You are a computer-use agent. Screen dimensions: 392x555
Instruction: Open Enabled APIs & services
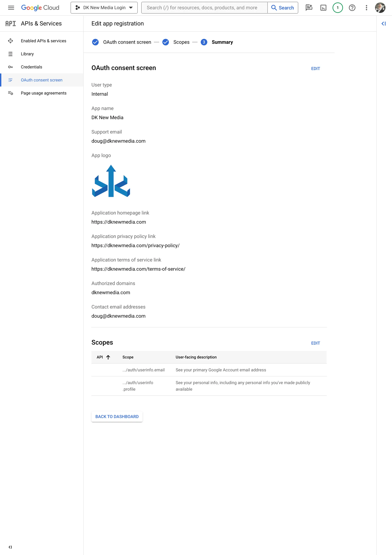click(x=43, y=41)
